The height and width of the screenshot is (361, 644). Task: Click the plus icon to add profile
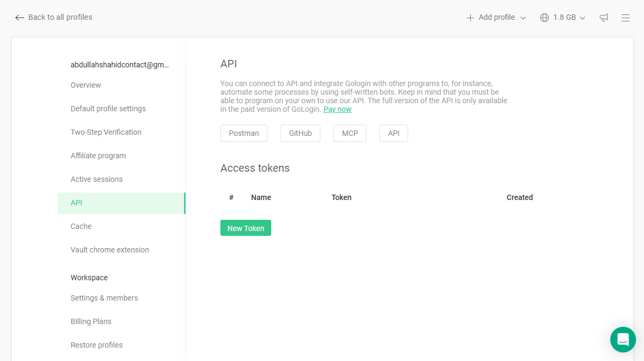coord(469,17)
